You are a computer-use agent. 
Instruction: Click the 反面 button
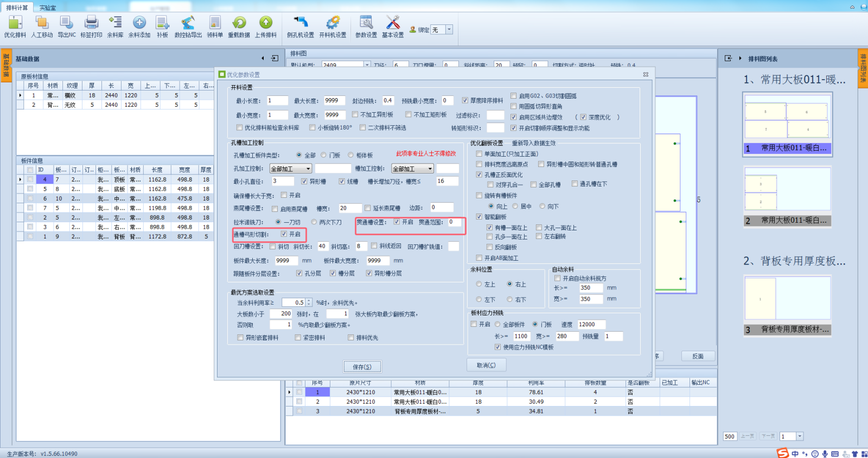click(698, 356)
